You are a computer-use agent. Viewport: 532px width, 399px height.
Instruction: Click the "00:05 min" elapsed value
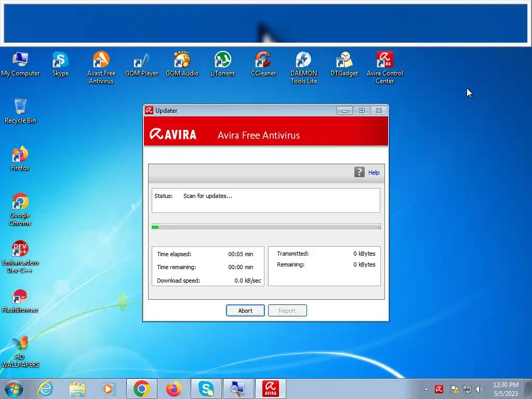pos(241,254)
